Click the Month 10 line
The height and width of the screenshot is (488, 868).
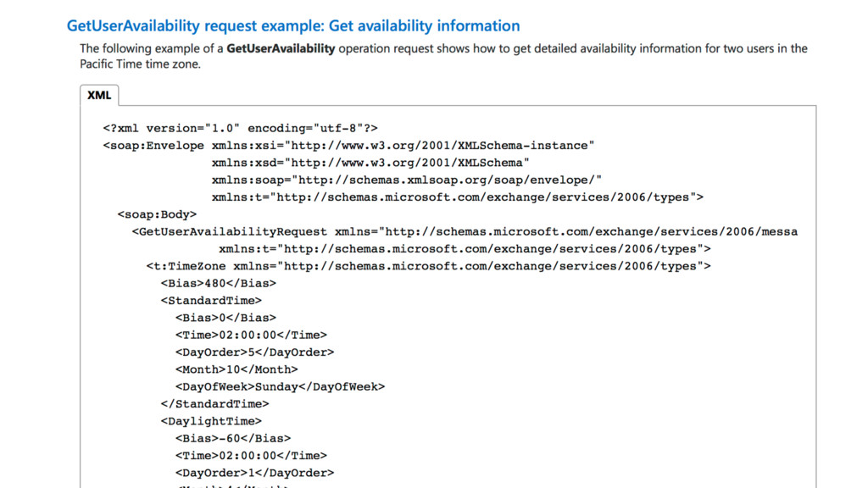pyautogui.click(x=236, y=369)
